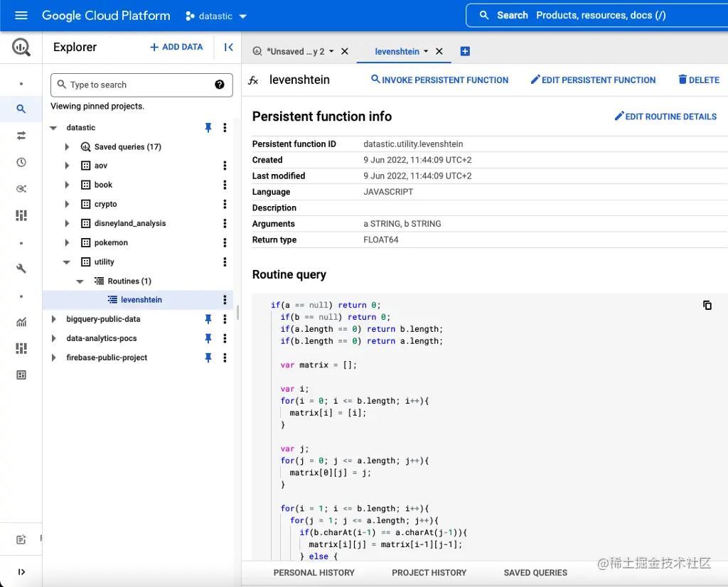Screen dimensions: 728x587
Task: Open the Monitoring chart sidebar icon
Action: pos(21,322)
